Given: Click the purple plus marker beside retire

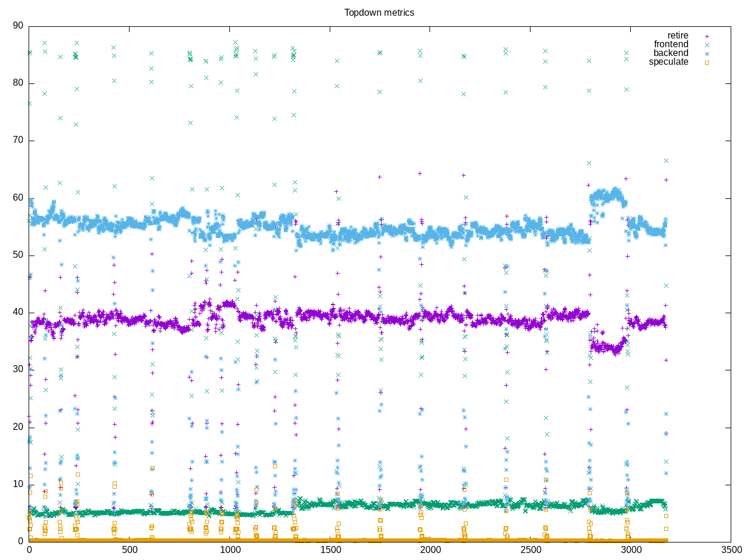Looking at the screenshot, I should 707,36.
